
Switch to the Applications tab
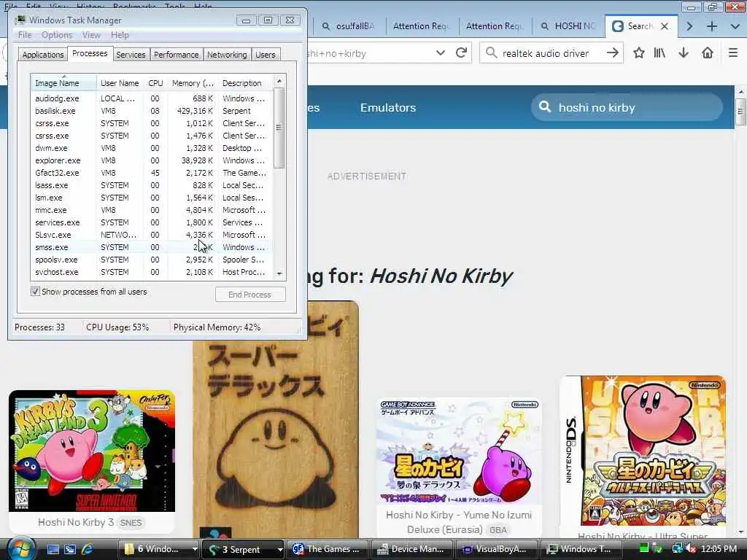pyautogui.click(x=43, y=54)
